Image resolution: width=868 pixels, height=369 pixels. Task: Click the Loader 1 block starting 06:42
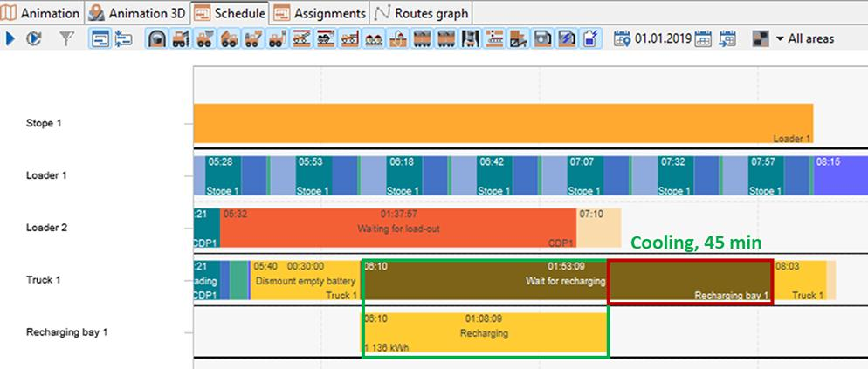495,175
